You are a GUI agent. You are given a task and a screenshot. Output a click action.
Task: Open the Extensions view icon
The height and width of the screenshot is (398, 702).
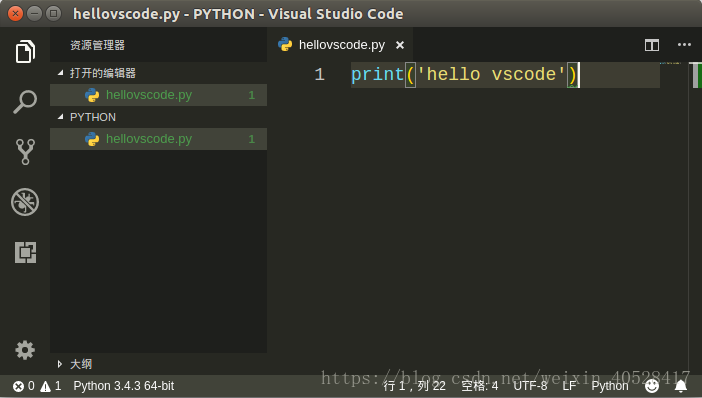pos(25,252)
